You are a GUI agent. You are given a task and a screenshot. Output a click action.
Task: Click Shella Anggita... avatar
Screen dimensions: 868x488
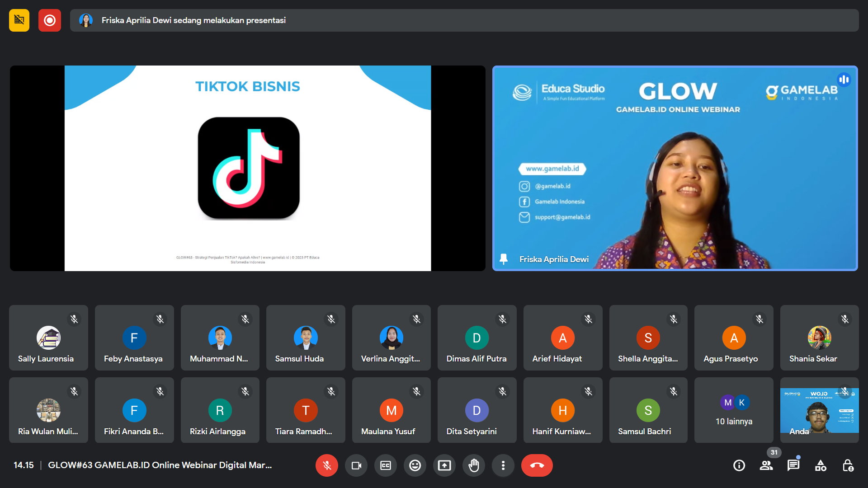click(648, 338)
